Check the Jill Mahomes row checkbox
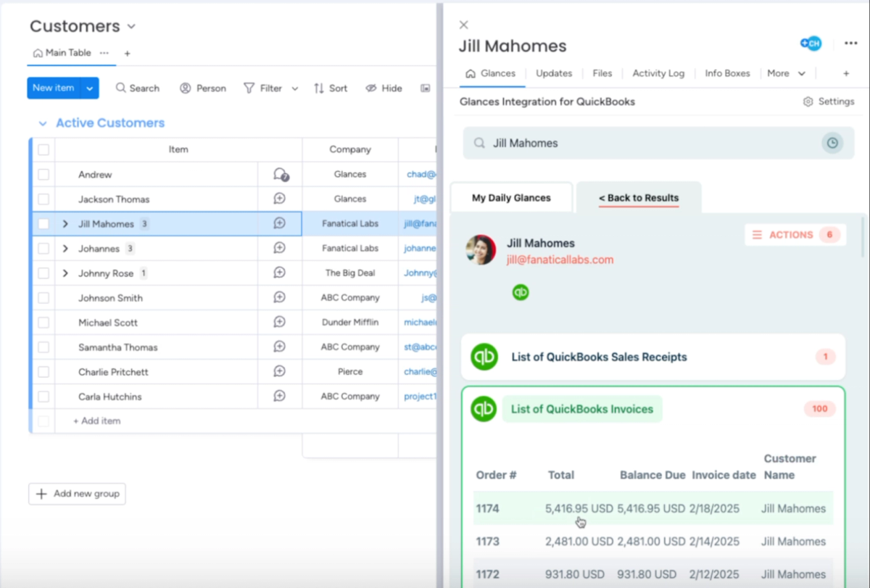The width and height of the screenshot is (870, 588). point(43,224)
